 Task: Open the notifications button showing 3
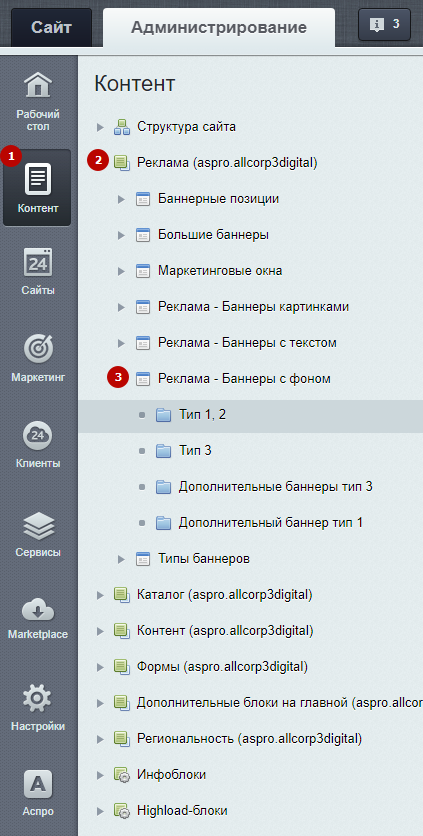385,25
